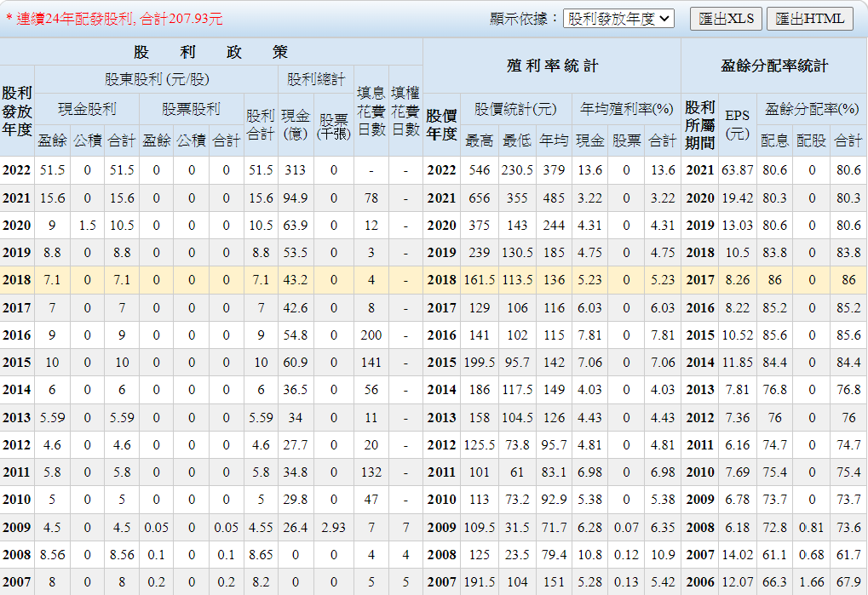868x595 pixels.
Task: Click the 股價年度 column header
Action: [x=441, y=124]
